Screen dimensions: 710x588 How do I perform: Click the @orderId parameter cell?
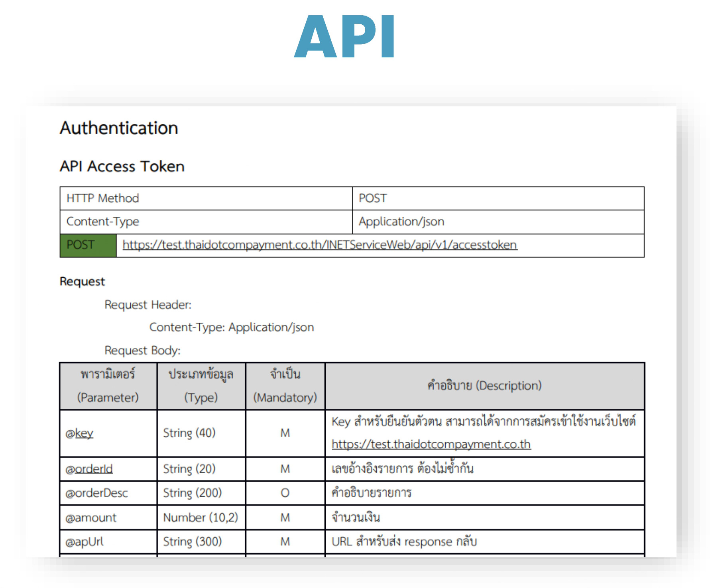(x=108, y=469)
